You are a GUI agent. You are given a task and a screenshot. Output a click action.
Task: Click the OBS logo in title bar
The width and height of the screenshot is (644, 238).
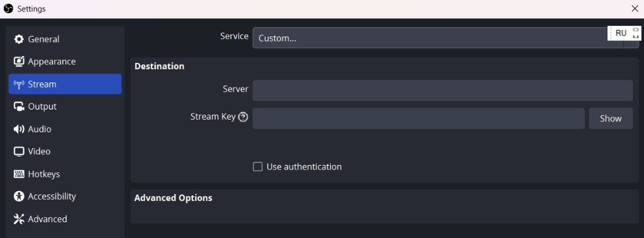pyautogui.click(x=8, y=9)
